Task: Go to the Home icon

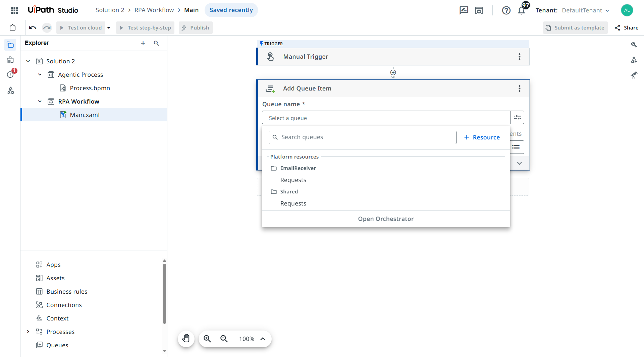Action: [12, 27]
